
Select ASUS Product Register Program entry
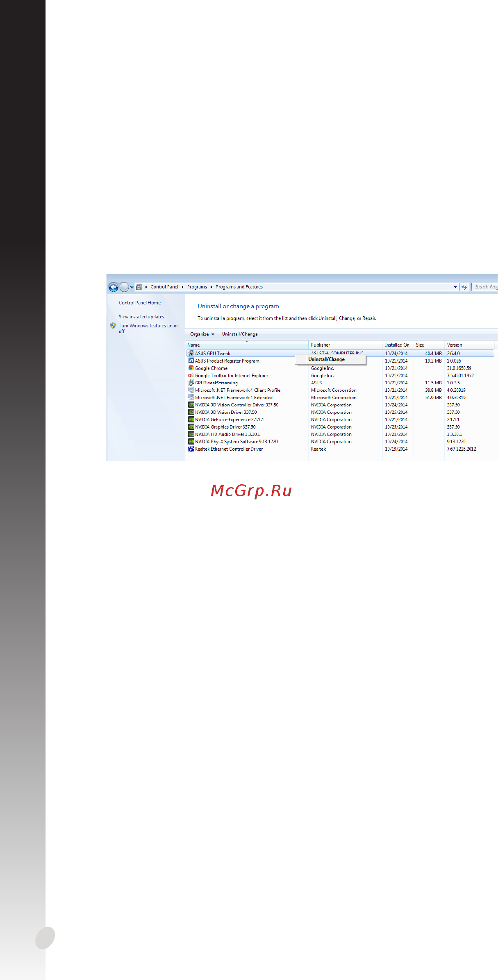click(x=227, y=361)
